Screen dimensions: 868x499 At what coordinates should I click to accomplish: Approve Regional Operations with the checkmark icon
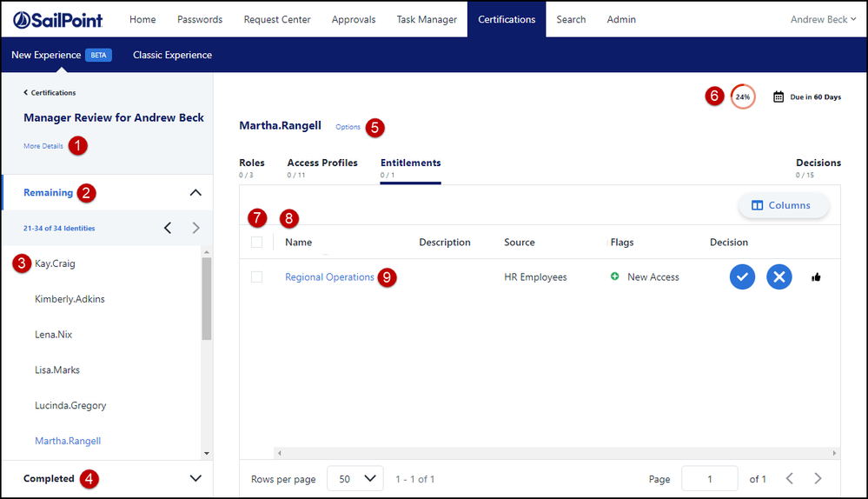coord(742,277)
